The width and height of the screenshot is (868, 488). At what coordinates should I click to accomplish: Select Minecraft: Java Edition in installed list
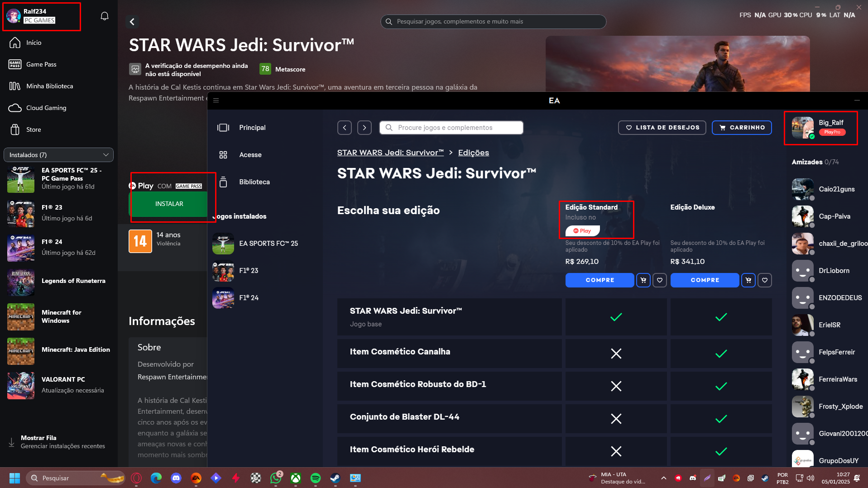59,350
